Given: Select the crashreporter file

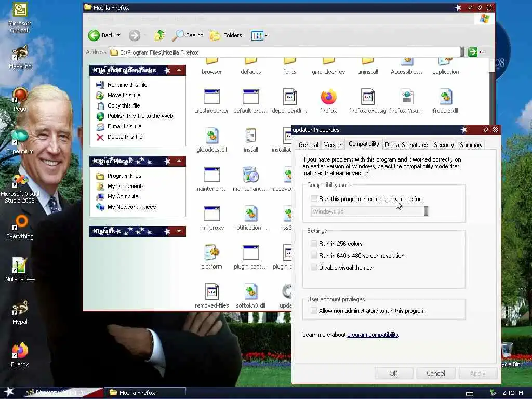Looking at the screenshot, I should [211, 101].
